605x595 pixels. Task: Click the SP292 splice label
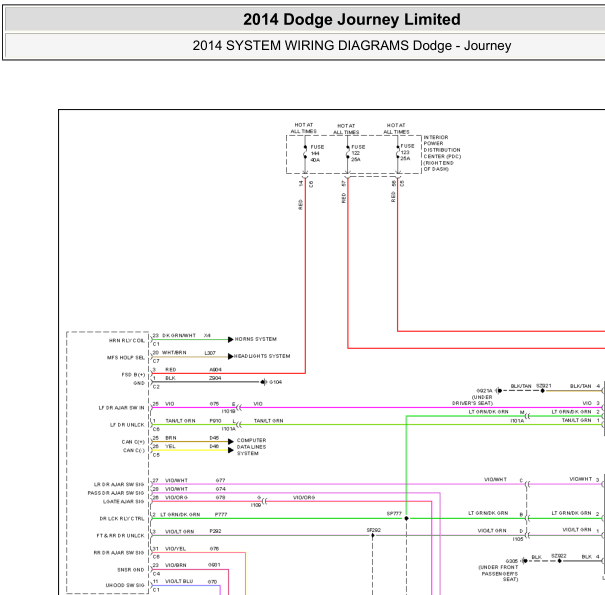point(373,530)
